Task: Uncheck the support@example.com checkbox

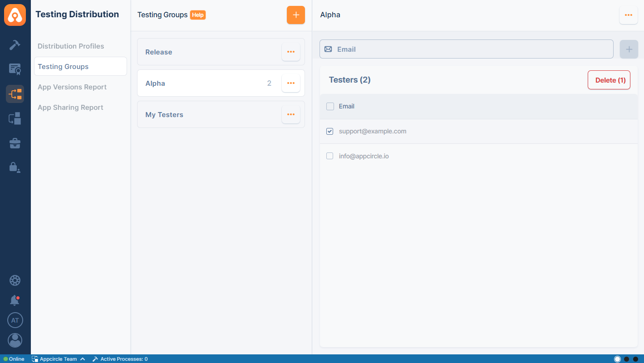Action: tap(330, 131)
